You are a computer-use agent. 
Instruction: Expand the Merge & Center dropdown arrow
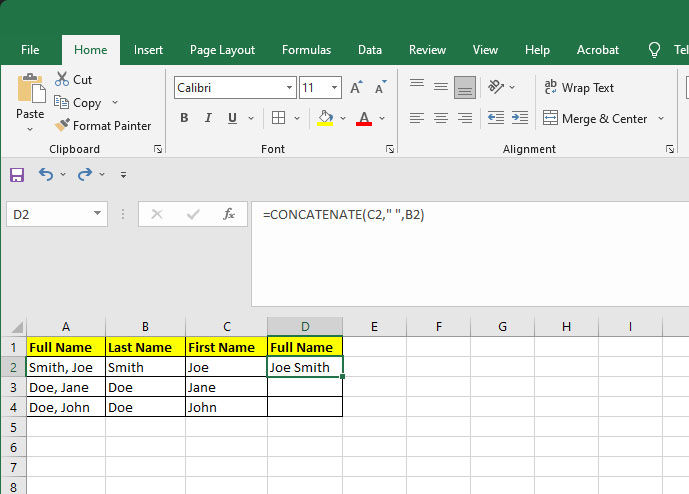coord(661,118)
